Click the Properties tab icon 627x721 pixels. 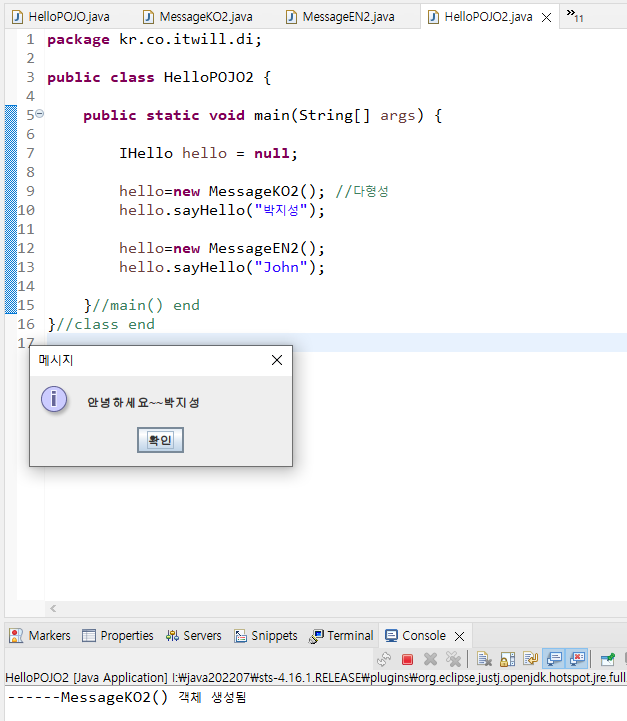(89, 635)
